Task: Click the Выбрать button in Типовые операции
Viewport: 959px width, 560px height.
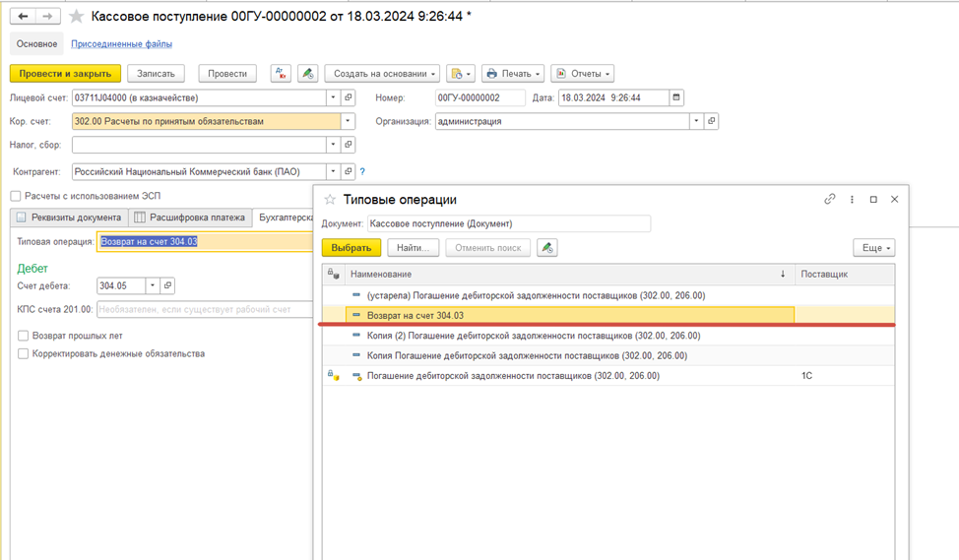Action: [x=352, y=248]
